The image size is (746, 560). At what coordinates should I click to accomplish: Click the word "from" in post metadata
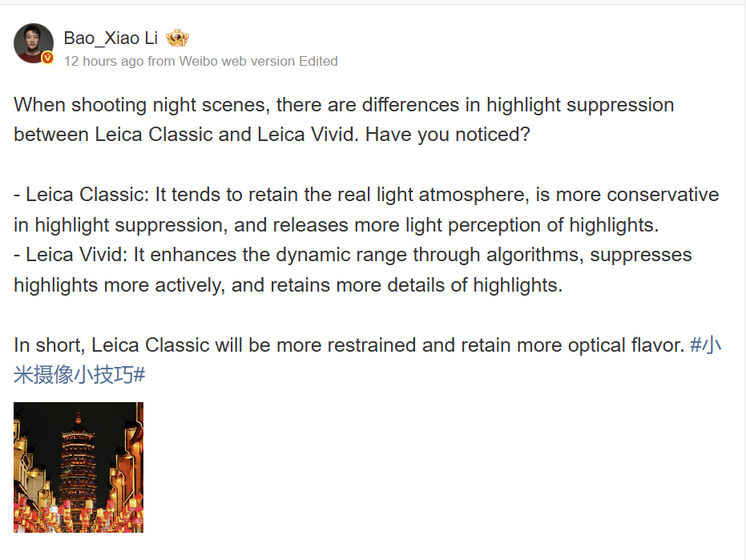(161, 61)
